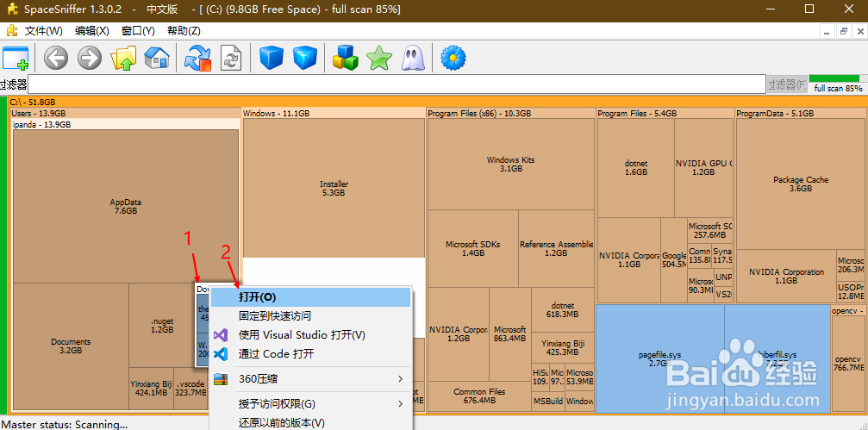Click the green star tagging icon

click(379, 58)
